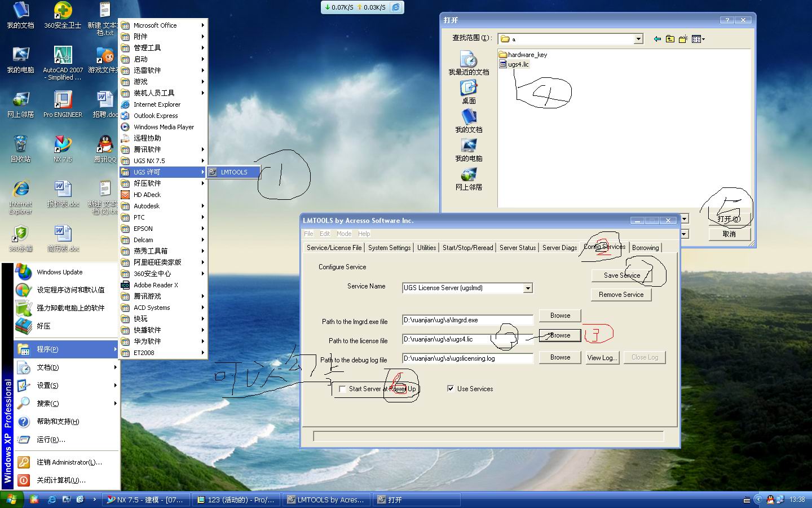Expand the 搜索(C) submenu in Start menu
Image resolution: width=812 pixels, height=508 pixels.
67,404
